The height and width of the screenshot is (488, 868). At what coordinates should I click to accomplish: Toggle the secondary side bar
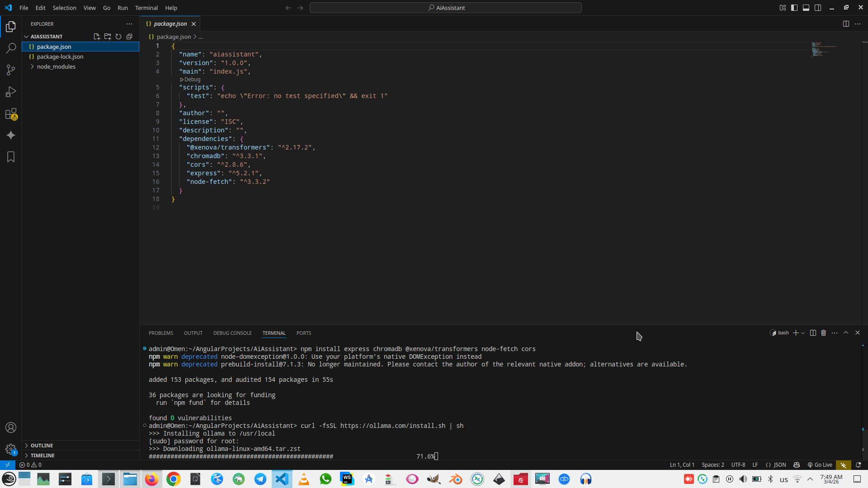tap(818, 8)
